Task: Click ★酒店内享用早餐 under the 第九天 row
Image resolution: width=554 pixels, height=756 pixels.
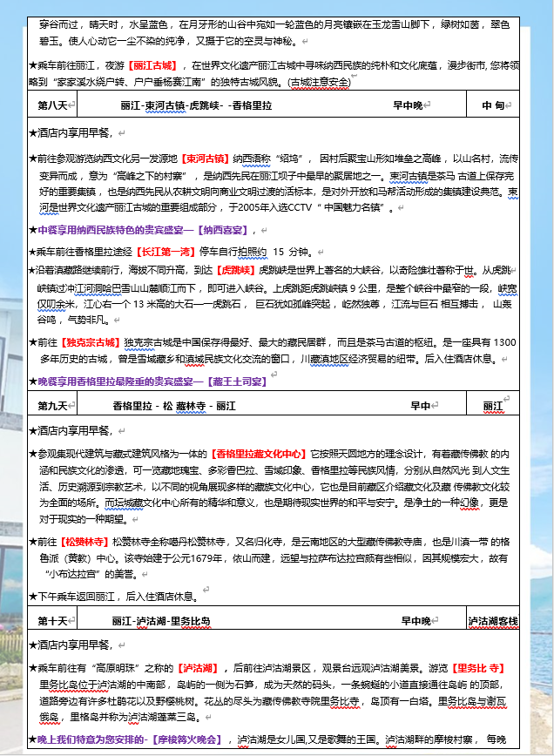Action: [x=71, y=430]
